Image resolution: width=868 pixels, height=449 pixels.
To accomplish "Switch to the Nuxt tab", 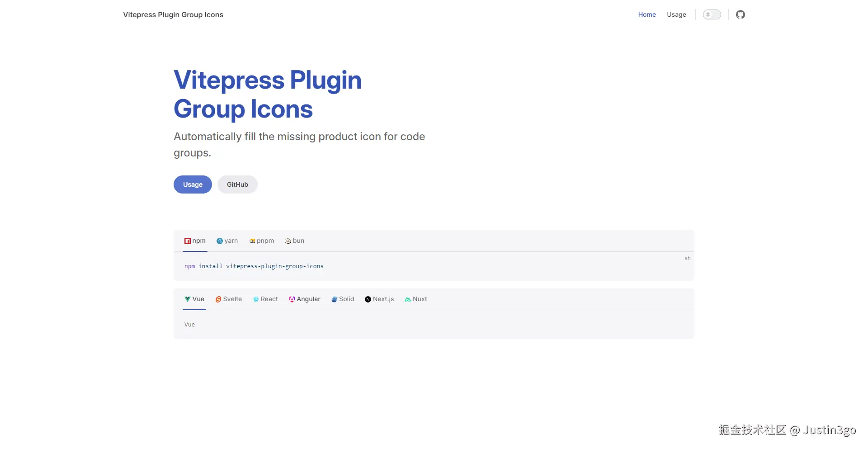I will [x=415, y=299].
